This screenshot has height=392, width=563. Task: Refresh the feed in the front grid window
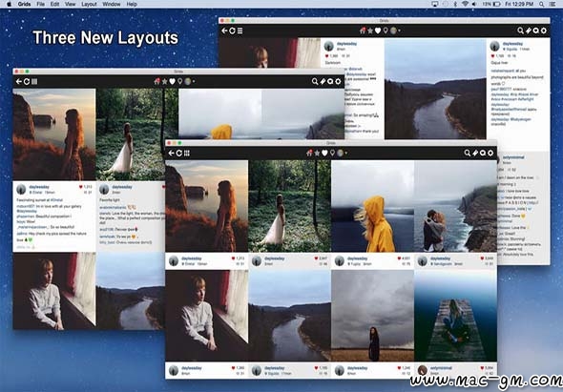[179, 153]
